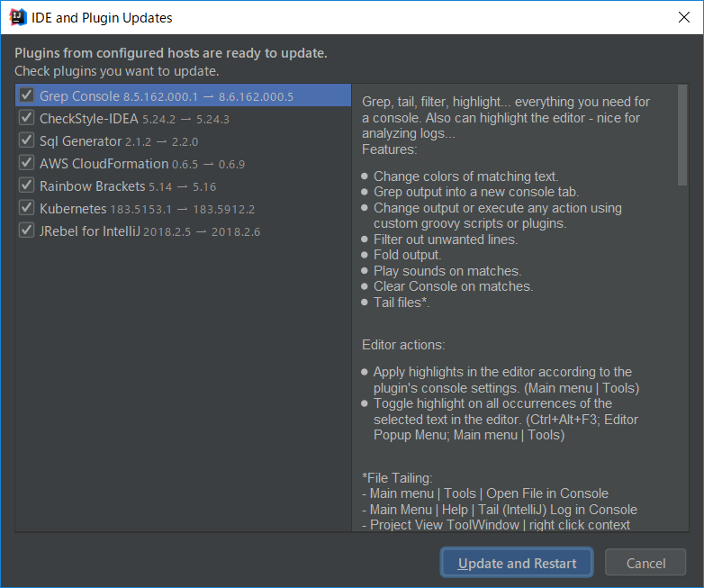Toggle the AWS CloudFormation checkbox
Viewport: 704px width, 588px height.
click(x=26, y=163)
